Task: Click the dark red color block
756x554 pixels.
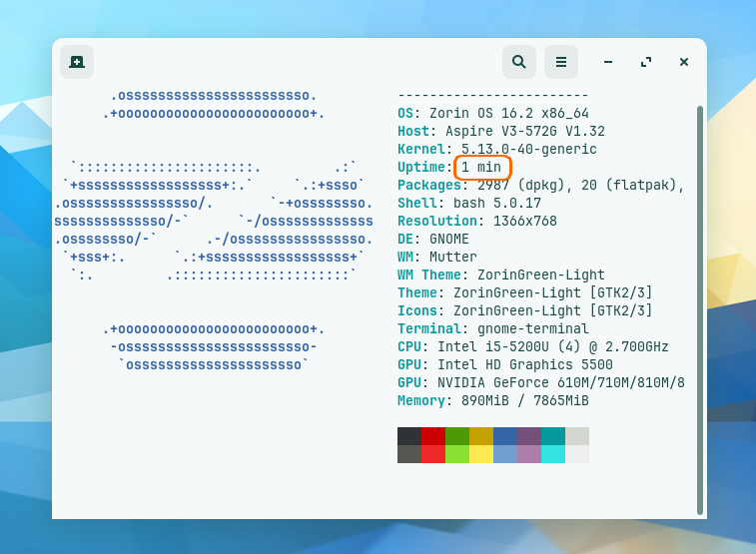Action: tap(432, 436)
